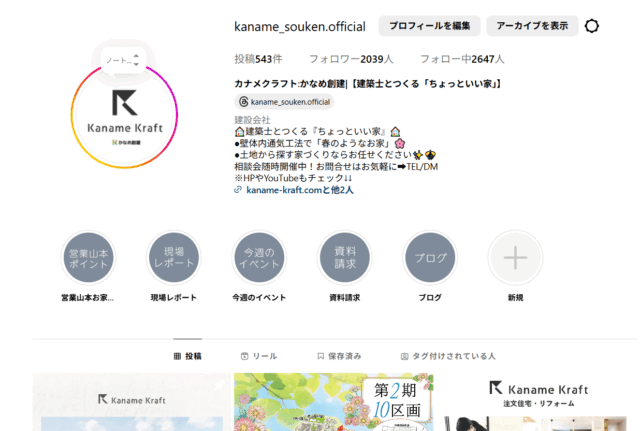
Task: Open フォロー中2647人 following list
Action: [x=462, y=59]
